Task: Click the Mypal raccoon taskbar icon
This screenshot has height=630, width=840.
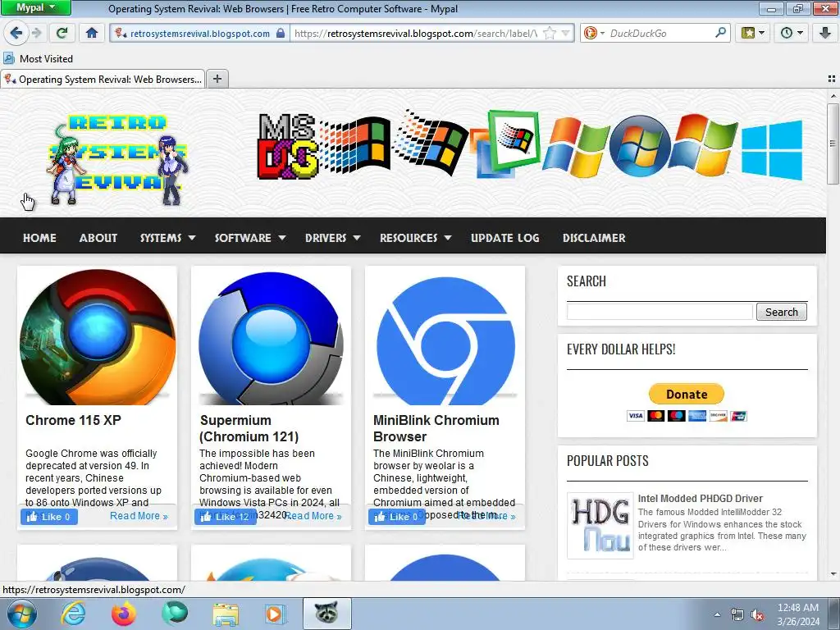Action: [326, 614]
